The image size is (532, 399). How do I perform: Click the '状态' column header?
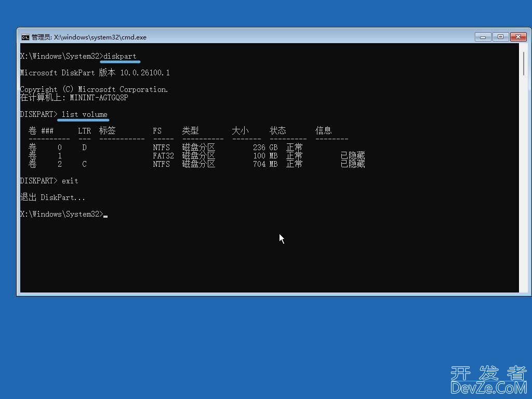point(278,130)
